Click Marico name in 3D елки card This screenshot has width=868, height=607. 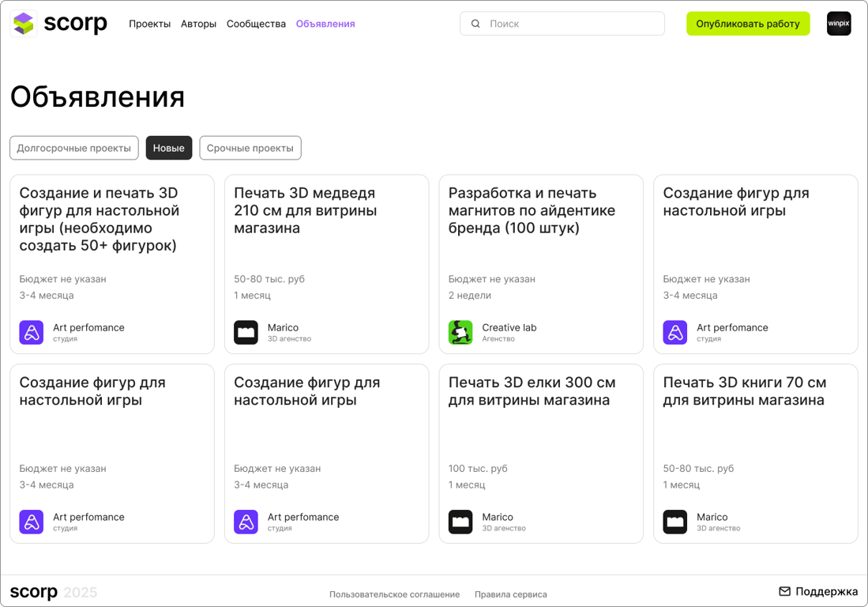coord(498,517)
